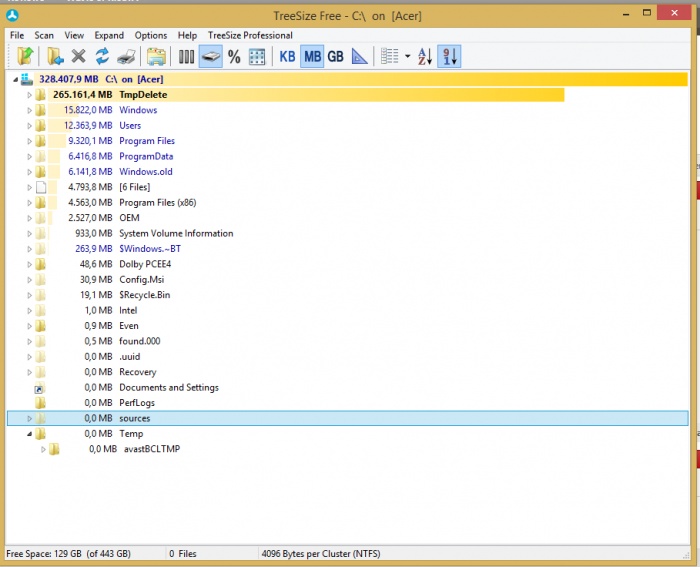Open the View menu
The height and width of the screenshot is (567, 700).
pos(74,35)
